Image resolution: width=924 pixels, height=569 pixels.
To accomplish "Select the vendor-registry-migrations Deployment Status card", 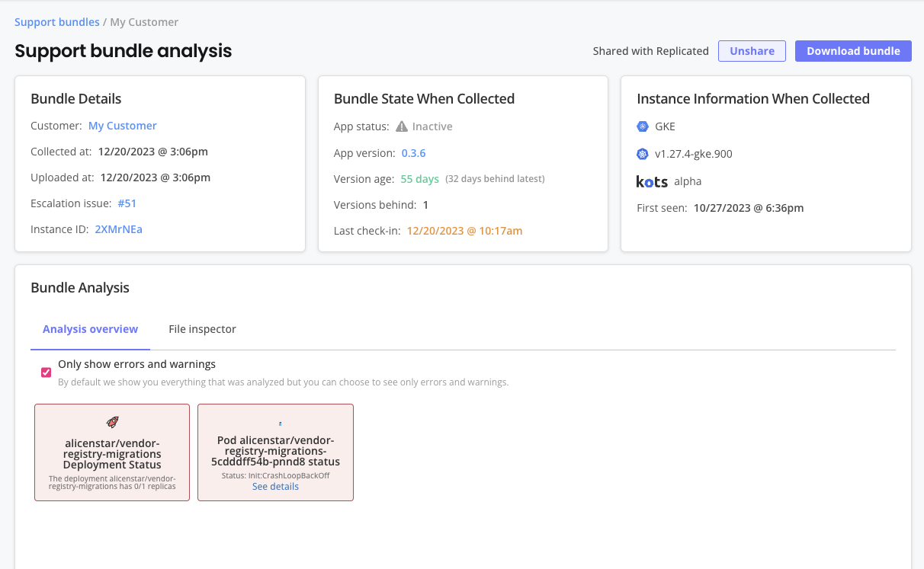I will (111, 452).
